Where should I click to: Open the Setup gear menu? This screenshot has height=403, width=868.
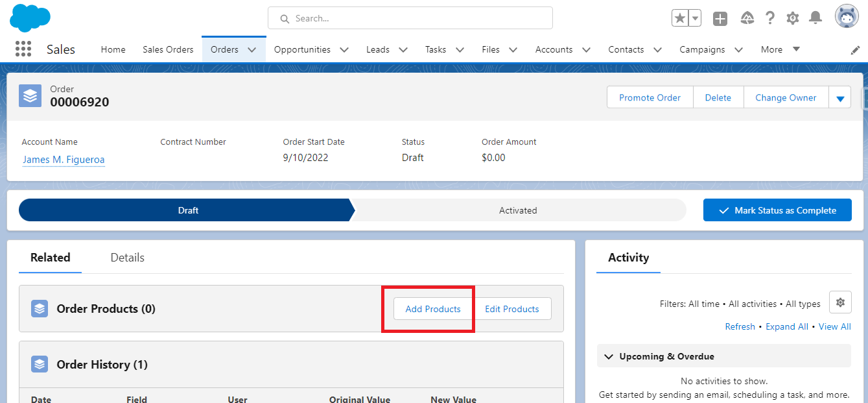793,18
